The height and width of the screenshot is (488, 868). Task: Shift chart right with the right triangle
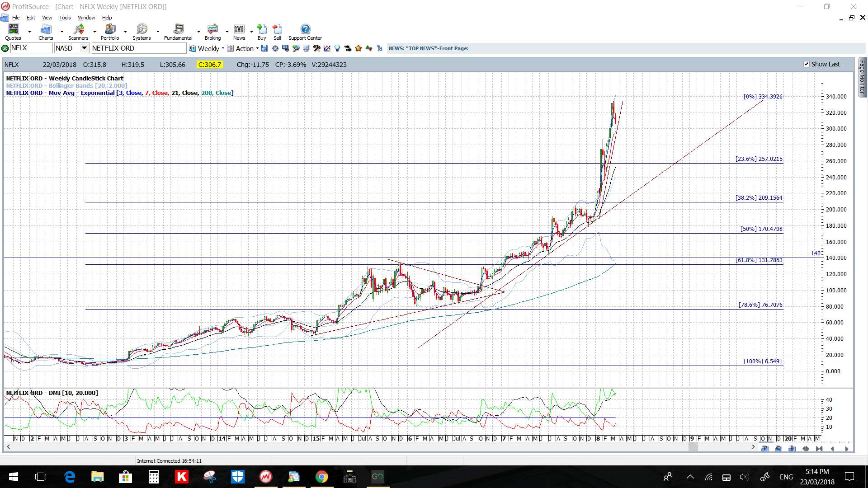click(x=847, y=449)
